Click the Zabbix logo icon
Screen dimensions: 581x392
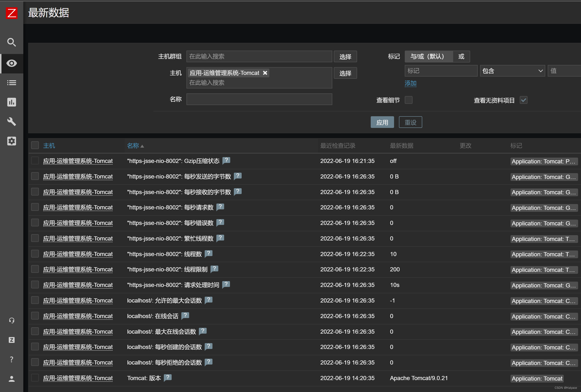pyautogui.click(x=11, y=13)
